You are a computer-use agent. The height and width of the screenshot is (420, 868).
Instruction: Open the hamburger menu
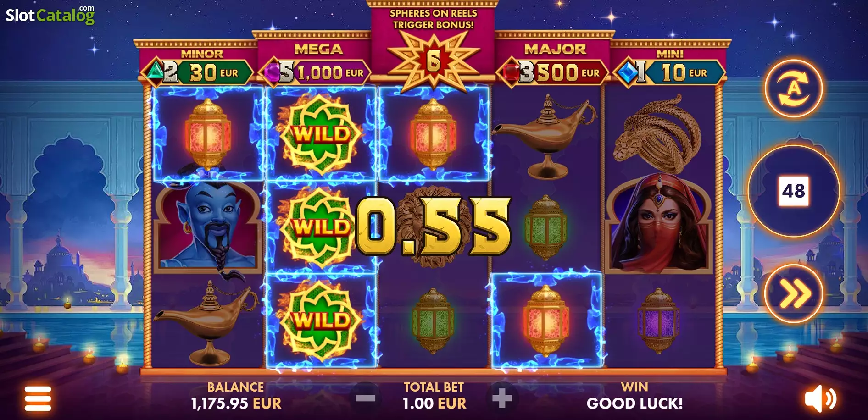click(38, 398)
